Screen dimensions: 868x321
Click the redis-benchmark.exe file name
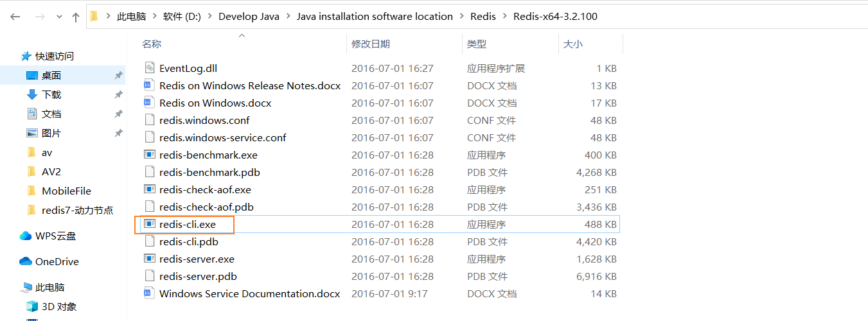[208, 155]
